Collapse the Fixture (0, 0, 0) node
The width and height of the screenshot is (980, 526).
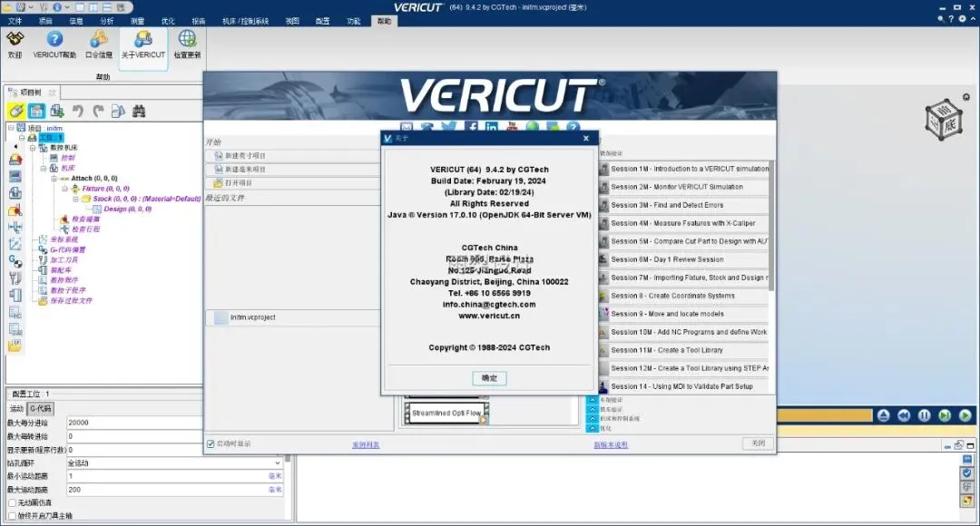point(64,189)
